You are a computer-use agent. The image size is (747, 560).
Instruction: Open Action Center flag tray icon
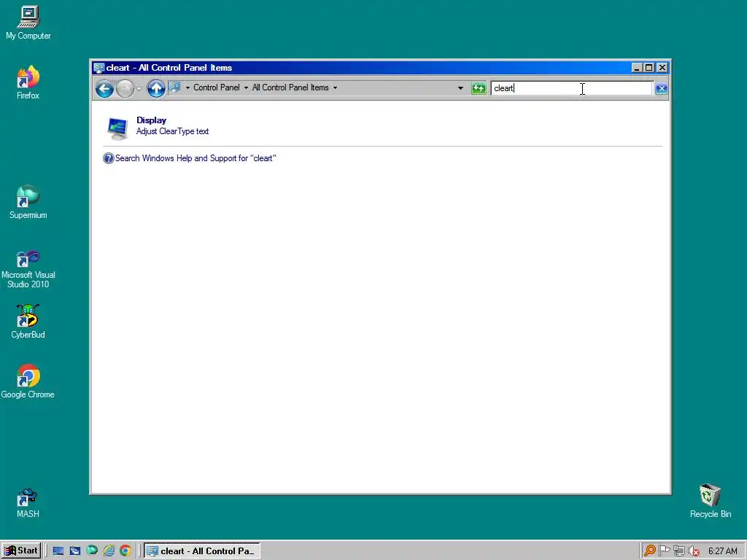664,551
